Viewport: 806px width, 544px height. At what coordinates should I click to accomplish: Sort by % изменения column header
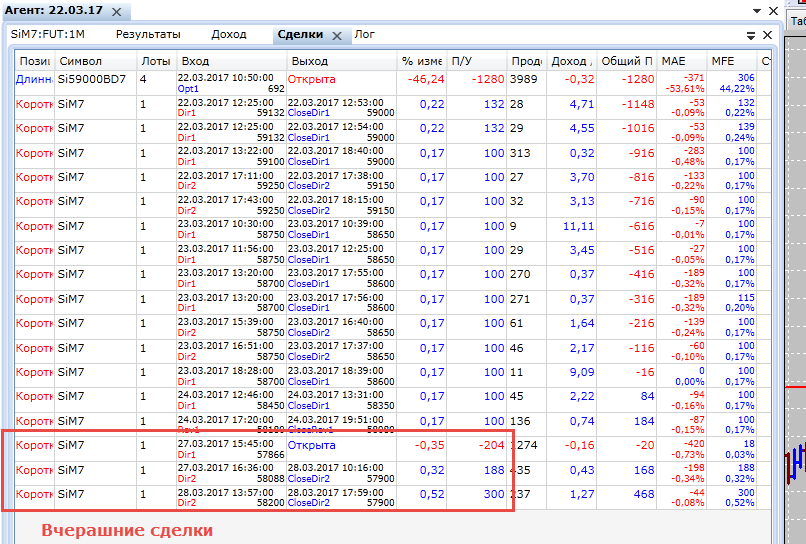coord(422,61)
